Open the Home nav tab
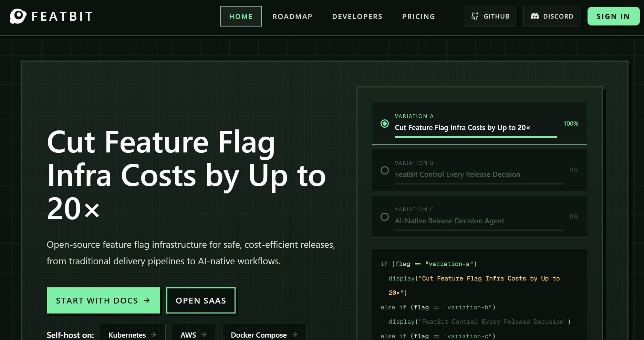644x340 pixels. click(241, 16)
